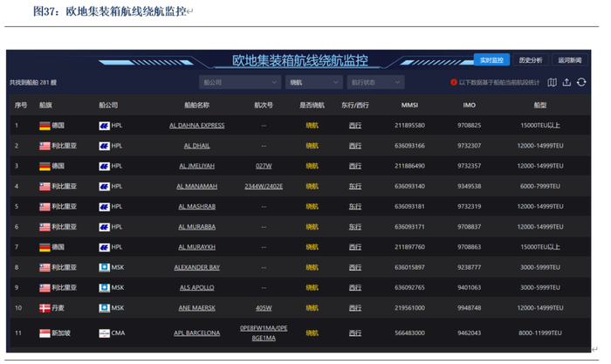Open the map view icon
This screenshot has width=611, height=364.
pos(552,82)
